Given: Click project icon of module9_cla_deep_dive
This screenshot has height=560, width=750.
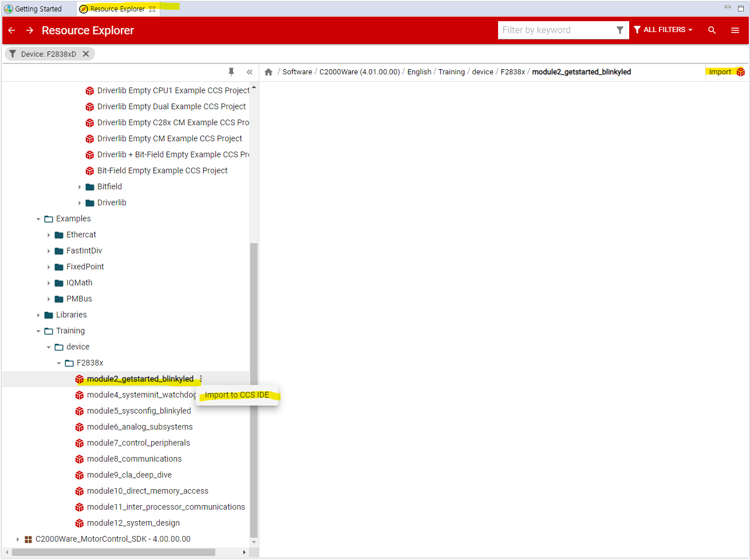Looking at the screenshot, I should [x=80, y=475].
